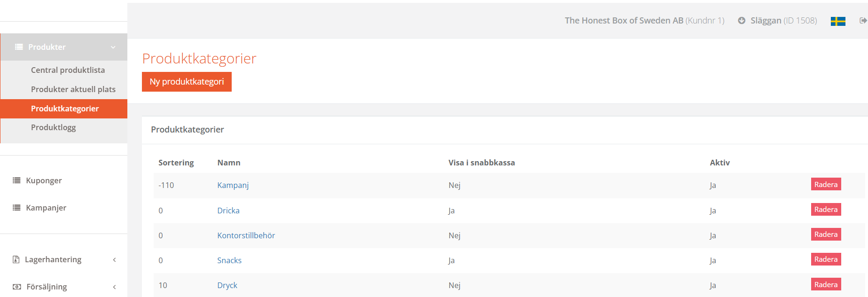Screen dimensions: 868x297
Task: Open the Dricka category link
Action: click(228, 211)
